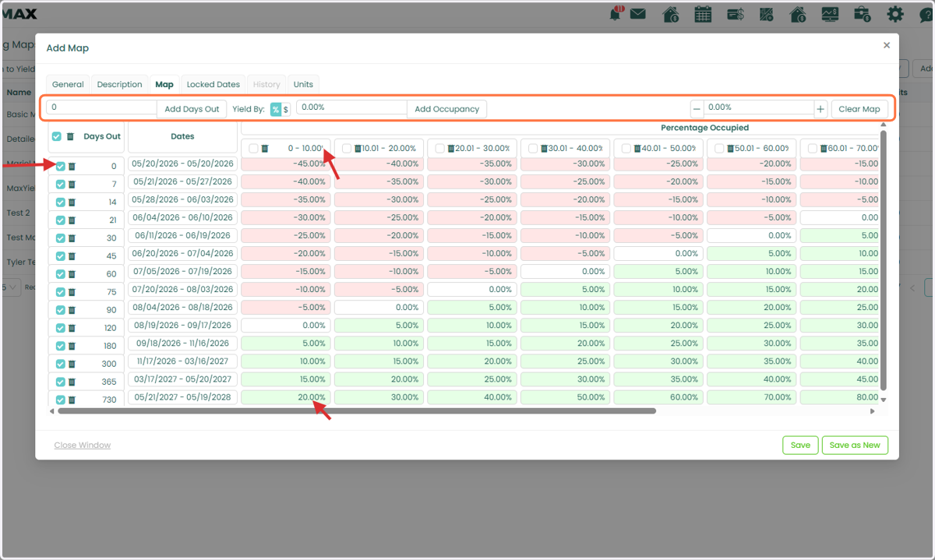Click the Clear Map button

point(859,109)
